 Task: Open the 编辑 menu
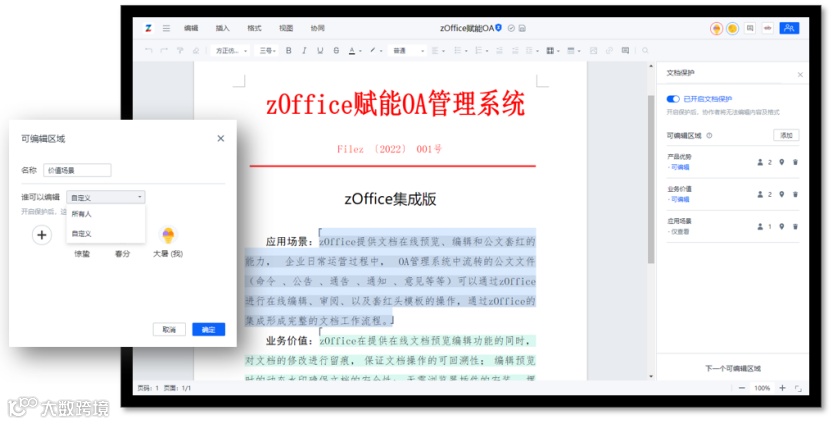coord(191,28)
